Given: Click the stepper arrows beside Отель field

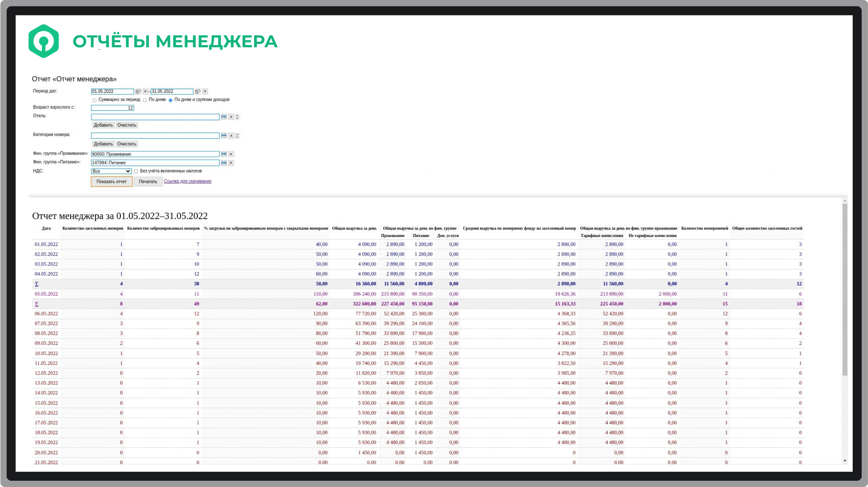Looking at the screenshot, I should (237, 117).
